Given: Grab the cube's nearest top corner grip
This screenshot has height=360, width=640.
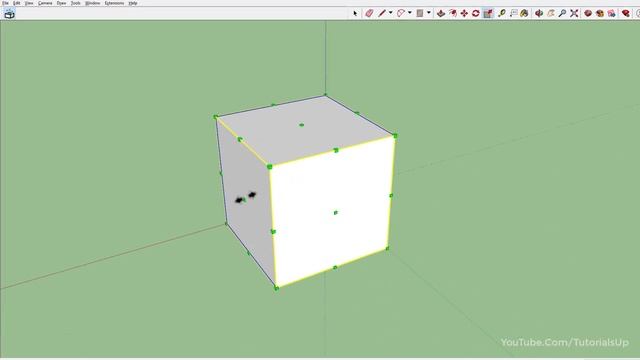Looking at the screenshot, I should coord(269,167).
